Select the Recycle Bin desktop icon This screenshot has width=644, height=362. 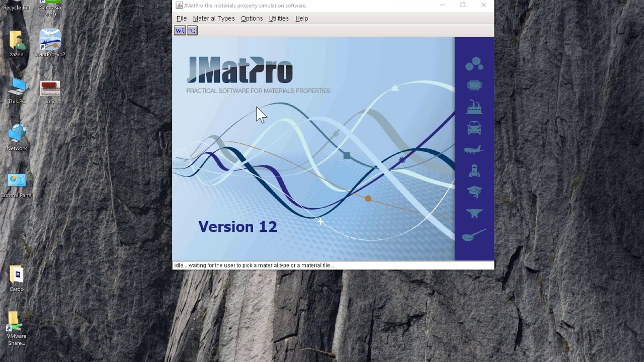17,6
